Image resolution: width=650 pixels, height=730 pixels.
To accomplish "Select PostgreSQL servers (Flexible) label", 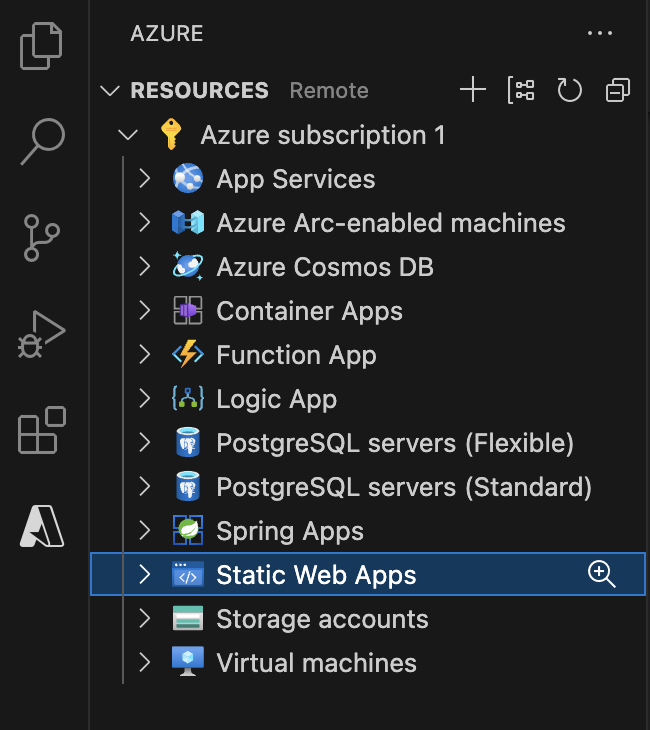I will [x=395, y=443].
